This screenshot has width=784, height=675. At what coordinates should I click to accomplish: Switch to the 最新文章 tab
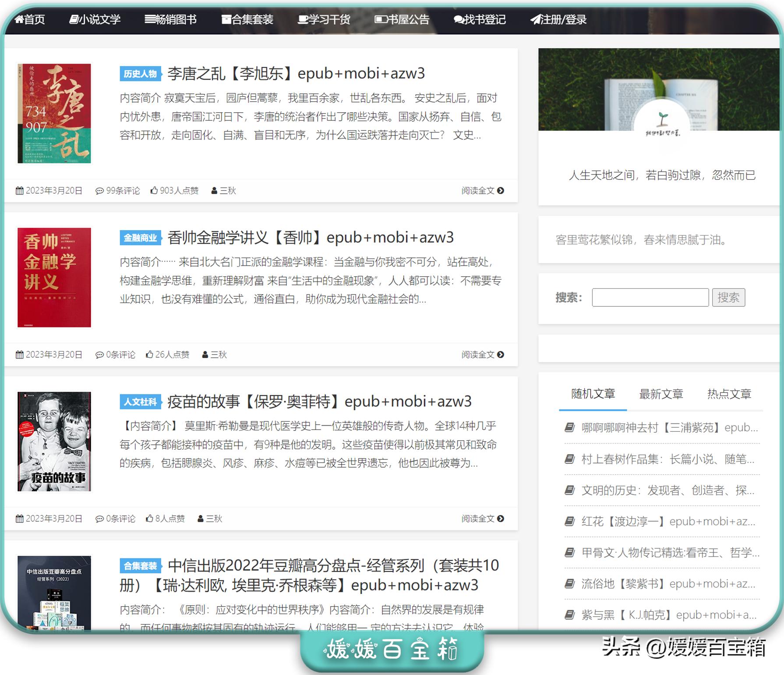(x=661, y=394)
